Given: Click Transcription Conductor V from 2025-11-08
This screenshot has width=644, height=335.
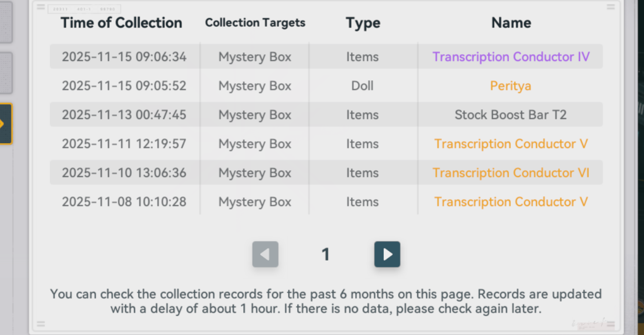Looking at the screenshot, I should (x=511, y=202).
